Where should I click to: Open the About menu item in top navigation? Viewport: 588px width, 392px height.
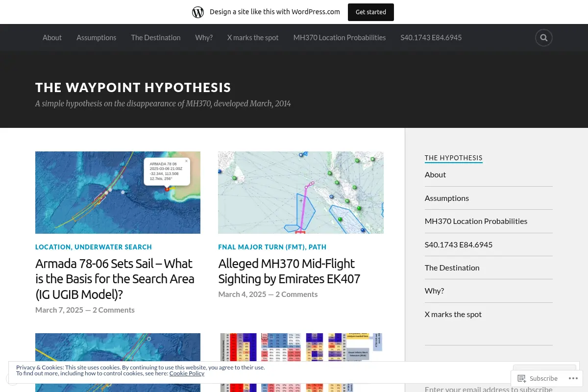coord(52,38)
